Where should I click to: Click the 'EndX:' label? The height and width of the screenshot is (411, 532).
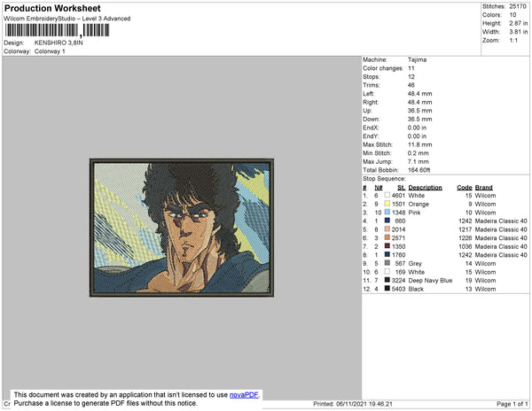371,128
